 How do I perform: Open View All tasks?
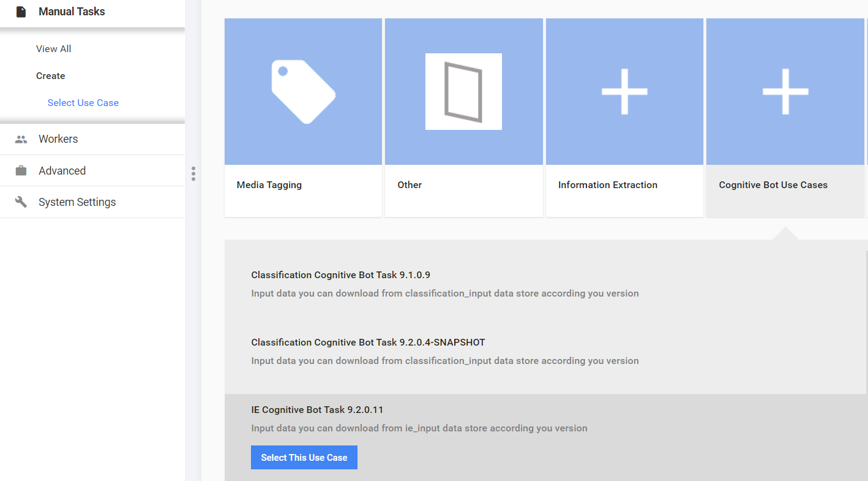54,49
